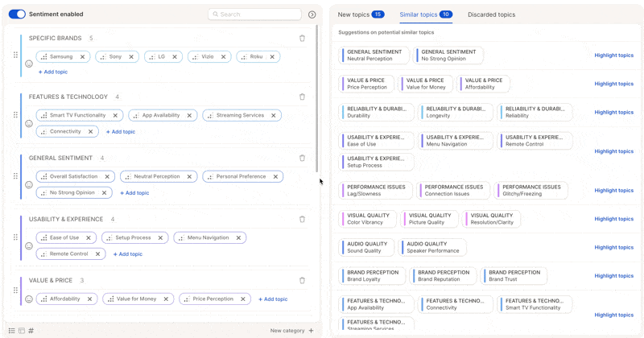
Task: Open the New topics tab
Action: pyautogui.click(x=360, y=14)
